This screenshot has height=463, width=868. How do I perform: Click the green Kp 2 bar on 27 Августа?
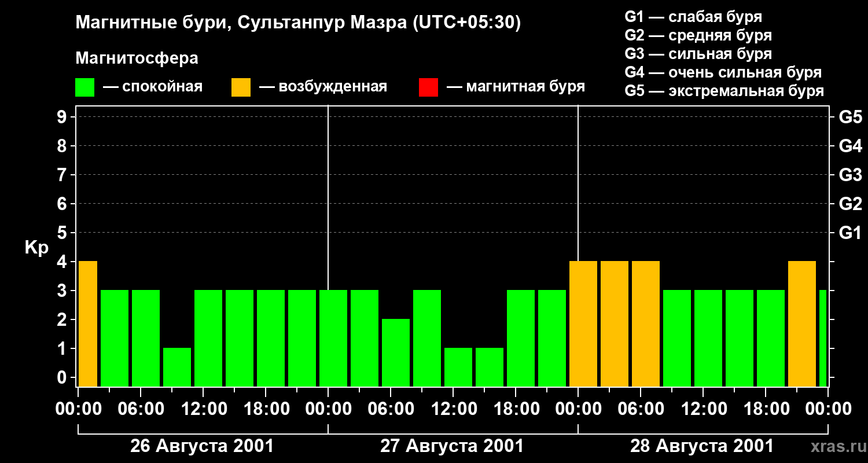click(x=396, y=353)
